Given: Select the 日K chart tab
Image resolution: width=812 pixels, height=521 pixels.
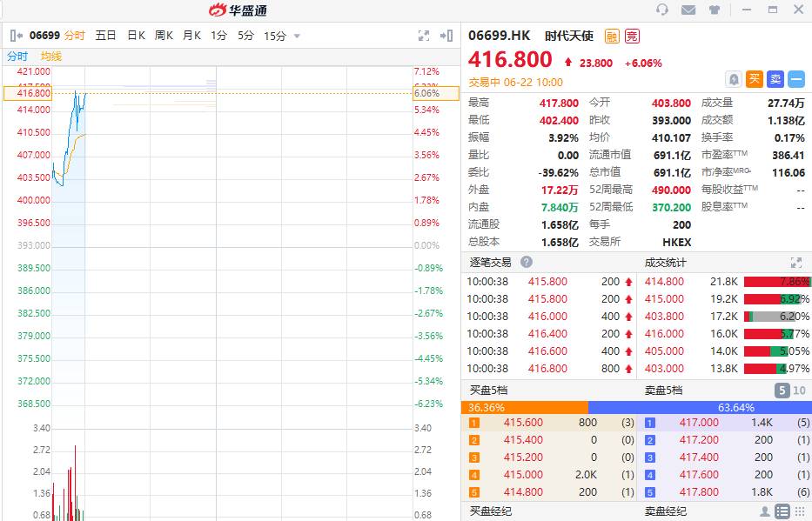Looking at the screenshot, I should 136,36.
